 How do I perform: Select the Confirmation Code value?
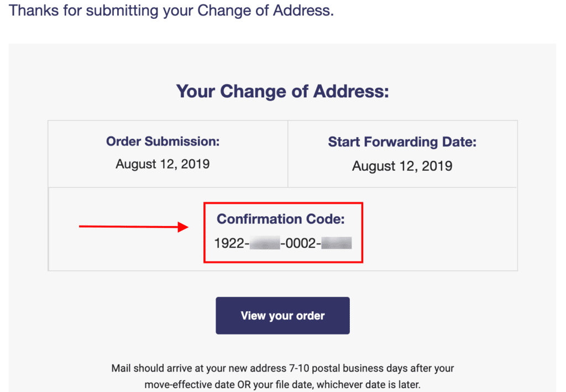[282, 243]
